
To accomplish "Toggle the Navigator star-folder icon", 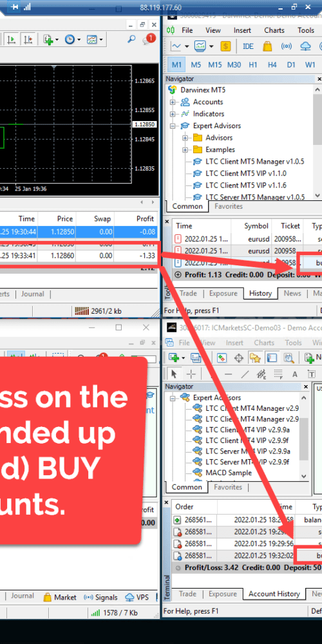I will (x=254, y=357).
